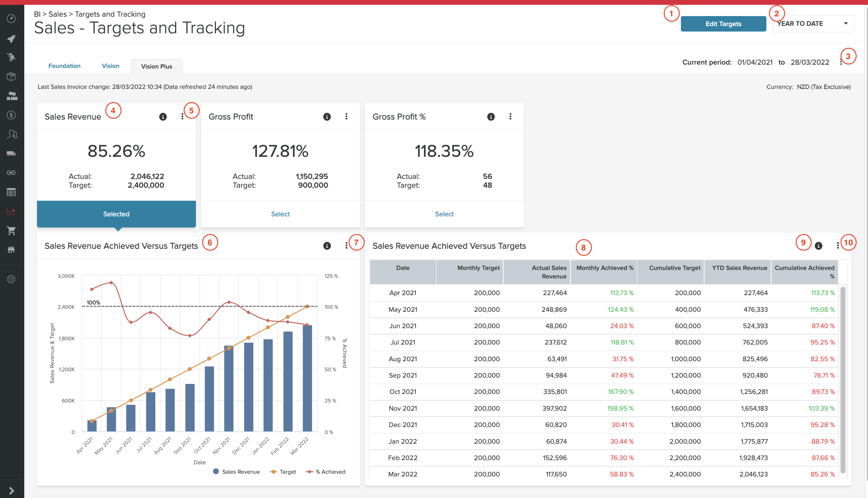Open the dashboard gauge icon in sidebar
868x498 pixels.
pyautogui.click(x=11, y=19)
